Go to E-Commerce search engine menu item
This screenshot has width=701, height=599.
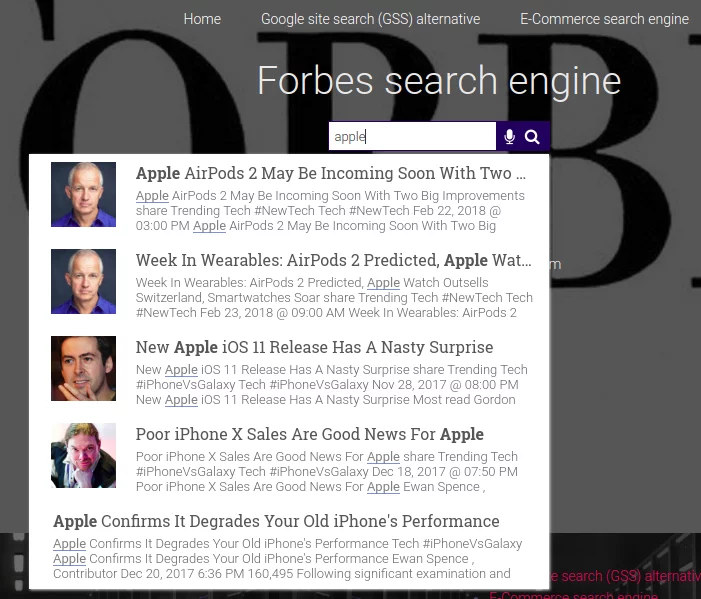tap(604, 19)
